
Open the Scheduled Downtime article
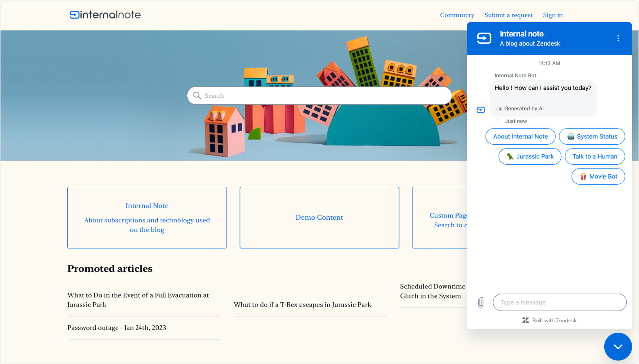coord(433,291)
